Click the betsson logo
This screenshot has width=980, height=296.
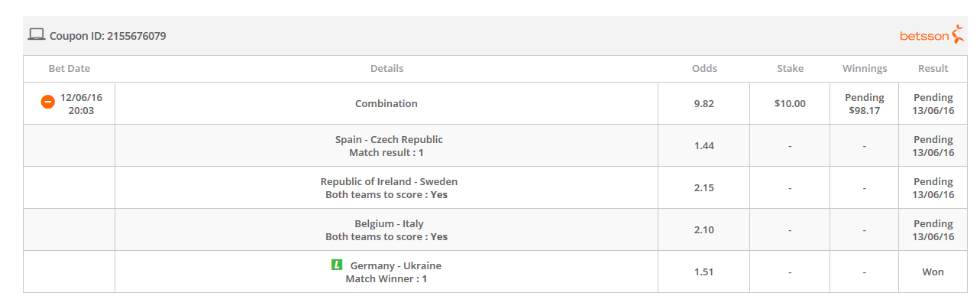pyautogui.click(x=932, y=35)
